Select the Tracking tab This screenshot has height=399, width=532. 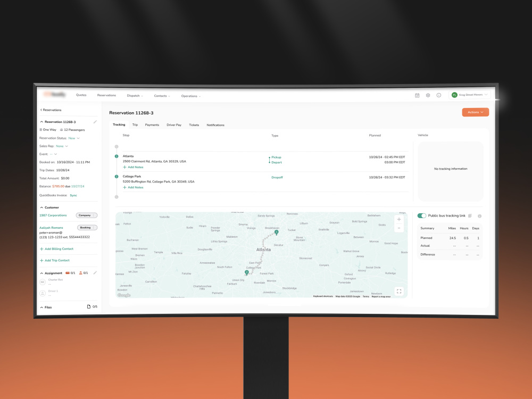pos(119,124)
